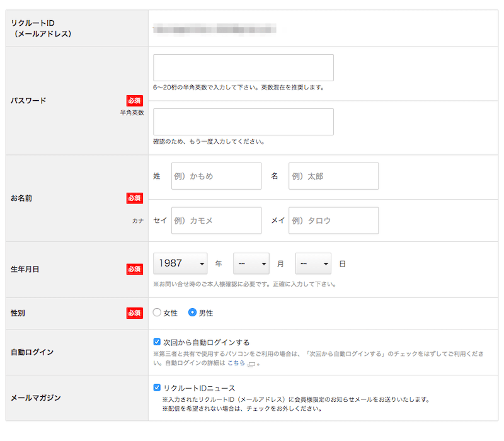
Task: Click the ※配信を希望されない場合 note
Action: tap(242, 408)
